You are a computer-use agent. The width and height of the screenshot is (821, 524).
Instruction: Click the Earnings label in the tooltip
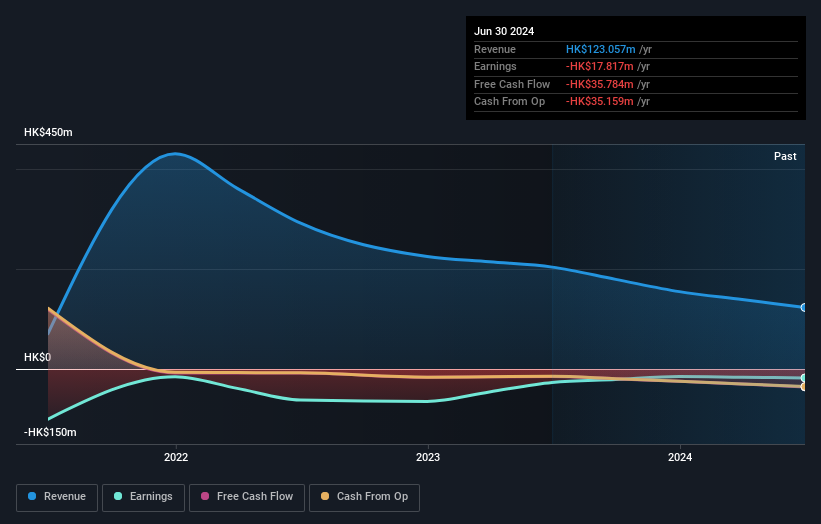pyautogui.click(x=495, y=66)
